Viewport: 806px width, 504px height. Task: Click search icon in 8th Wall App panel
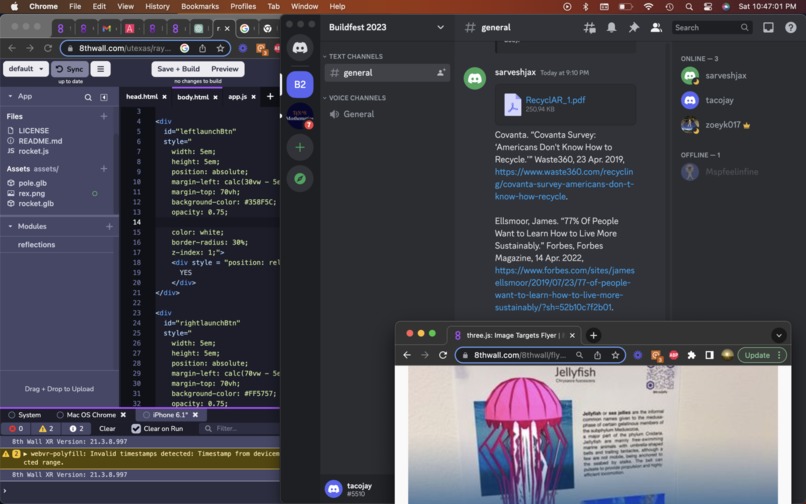(88, 97)
